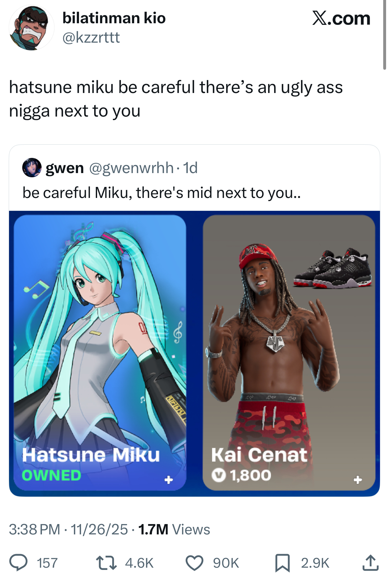Open the reply comment bubble icon

click(18, 562)
